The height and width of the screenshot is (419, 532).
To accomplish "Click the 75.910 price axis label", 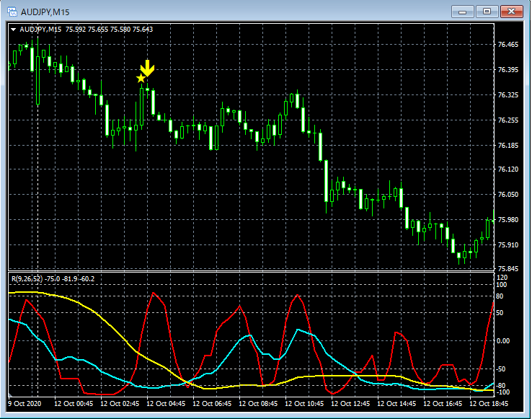I will [508, 244].
